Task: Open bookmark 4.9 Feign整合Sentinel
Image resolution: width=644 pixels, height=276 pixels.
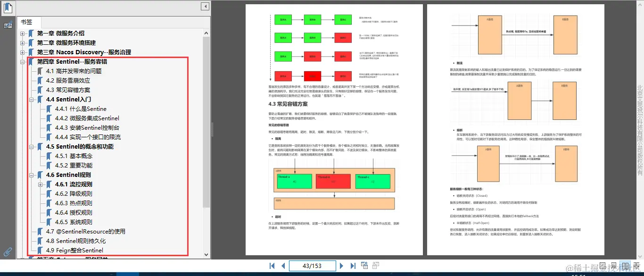Action: pos(74,251)
